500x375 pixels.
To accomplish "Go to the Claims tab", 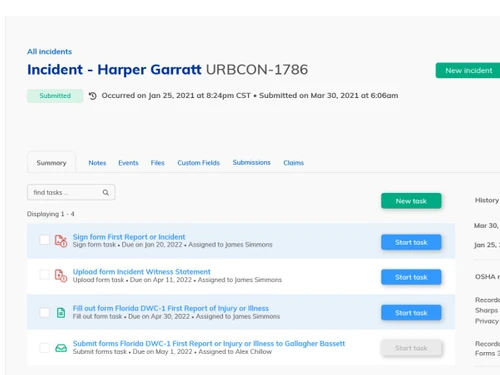I will [x=293, y=163].
